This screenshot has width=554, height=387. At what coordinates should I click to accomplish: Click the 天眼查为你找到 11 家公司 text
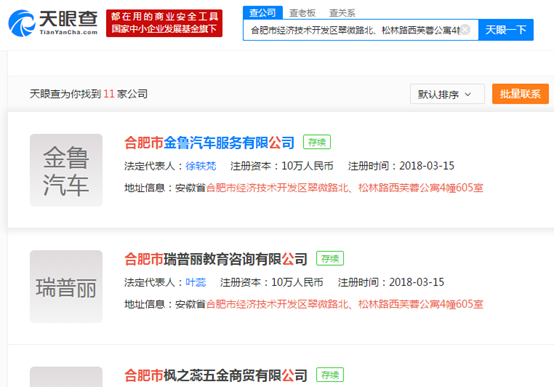(x=89, y=94)
